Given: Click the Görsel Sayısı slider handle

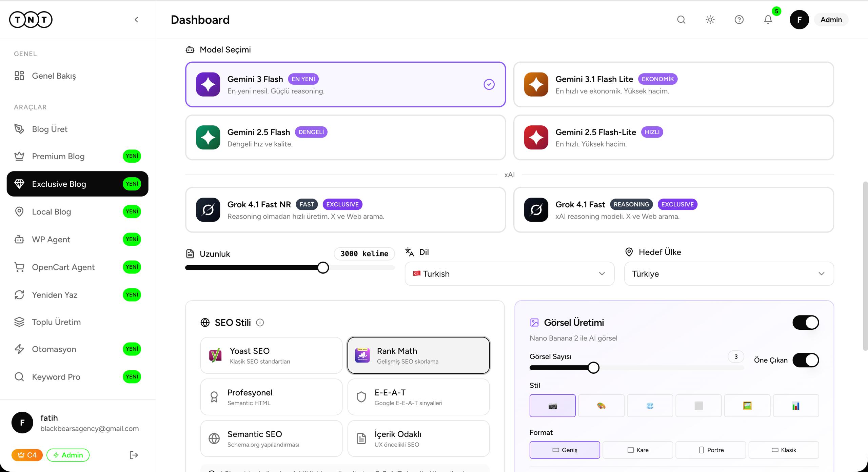Looking at the screenshot, I should (593, 368).
